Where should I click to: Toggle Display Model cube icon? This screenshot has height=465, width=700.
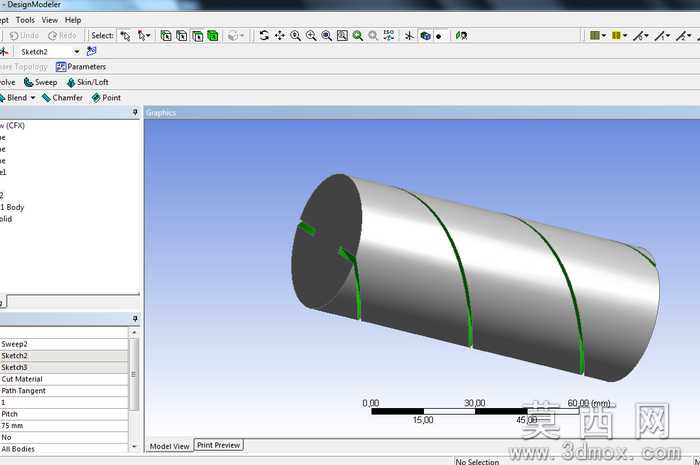(x=425, y=35)
